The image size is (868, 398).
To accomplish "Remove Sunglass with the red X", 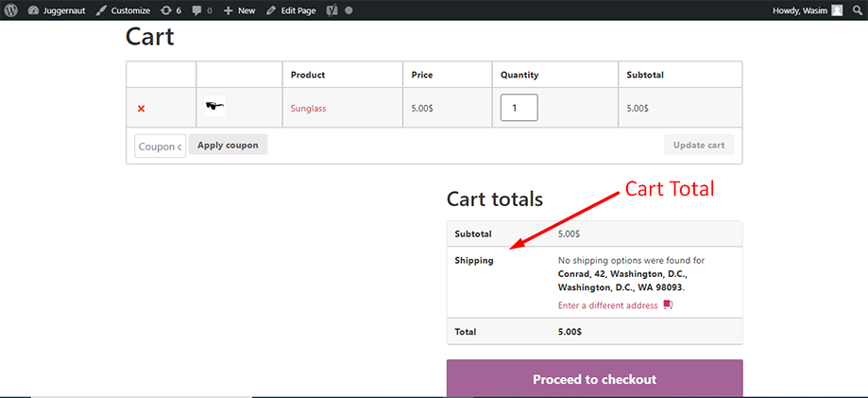I will [141, 109].
